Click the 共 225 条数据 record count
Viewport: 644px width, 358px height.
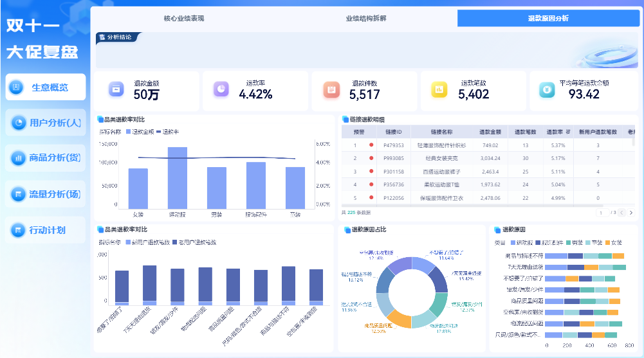coord(356,212)
